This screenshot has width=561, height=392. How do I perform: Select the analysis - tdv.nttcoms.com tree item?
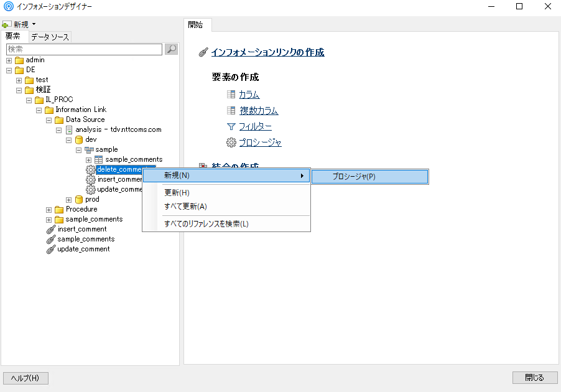(x=118, y=129)
